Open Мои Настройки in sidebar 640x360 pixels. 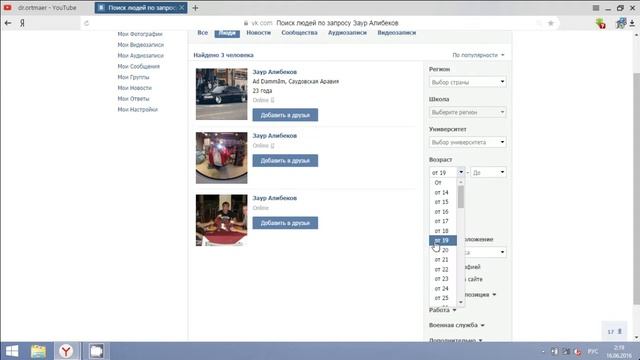click(137, 109)
